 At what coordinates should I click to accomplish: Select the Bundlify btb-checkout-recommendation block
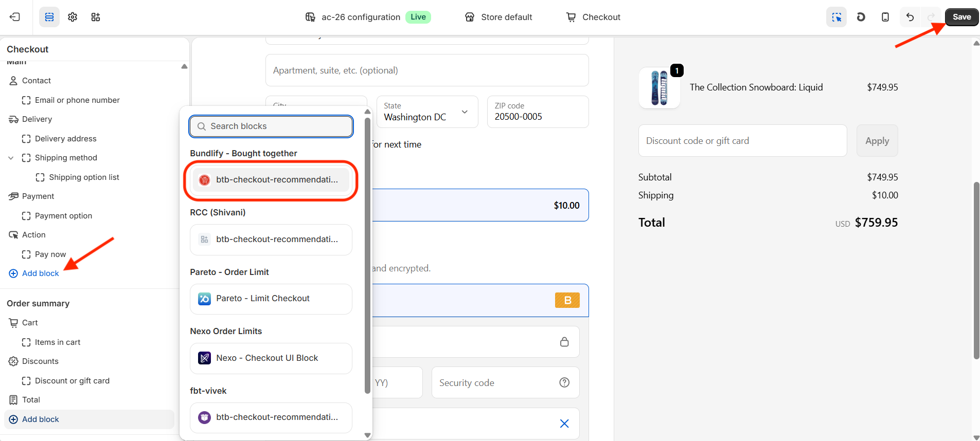click(x=271, y=180)
